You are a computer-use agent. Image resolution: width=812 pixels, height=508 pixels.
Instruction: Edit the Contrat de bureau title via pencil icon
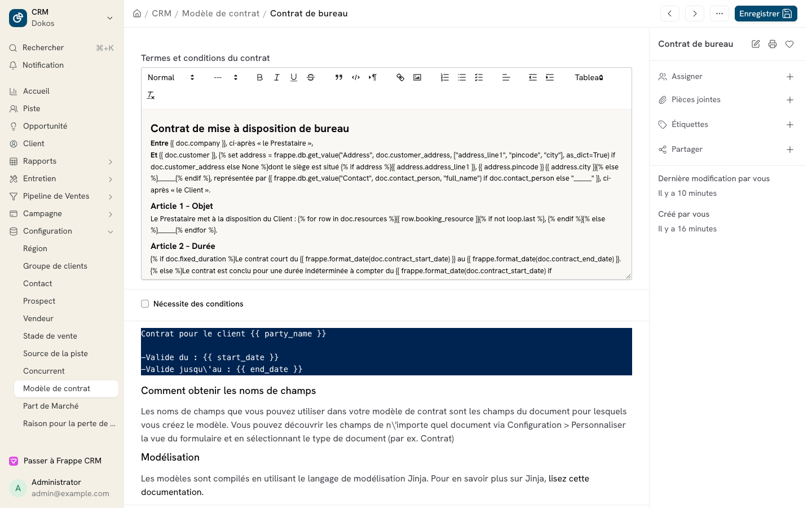pyautogui.click(x=756, y=44)
